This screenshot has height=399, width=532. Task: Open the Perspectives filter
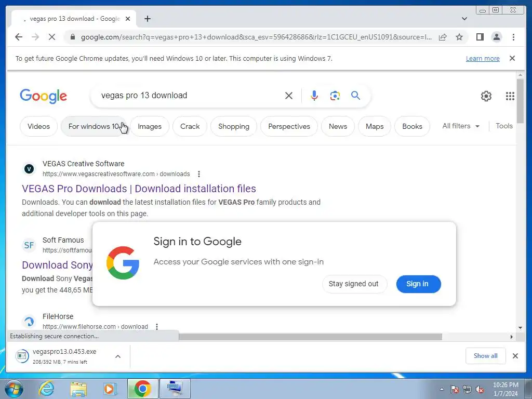tap(289, 126)
